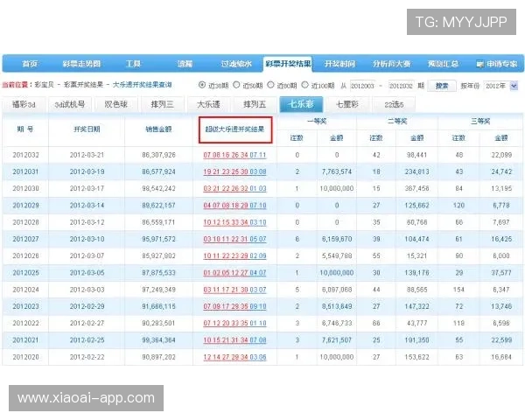This screenshot has width=525, height=420.
Task: Switch to the 七乐彩 tab
Action: point(301,104)
